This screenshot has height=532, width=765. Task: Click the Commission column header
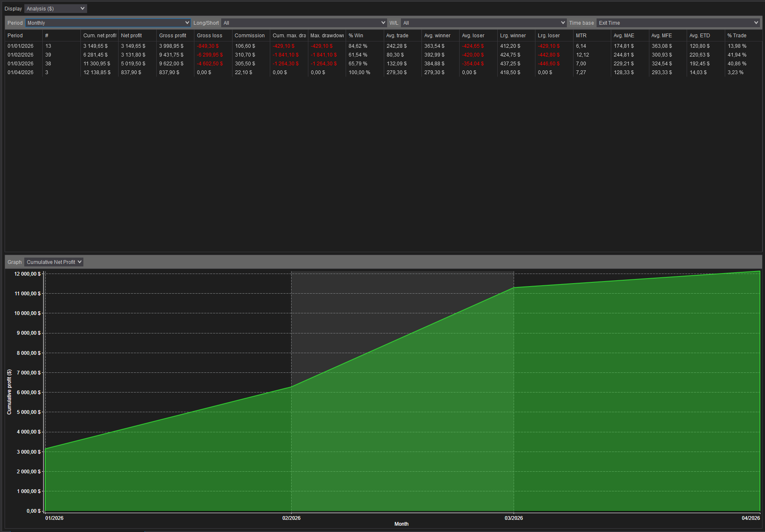[250, 36]
